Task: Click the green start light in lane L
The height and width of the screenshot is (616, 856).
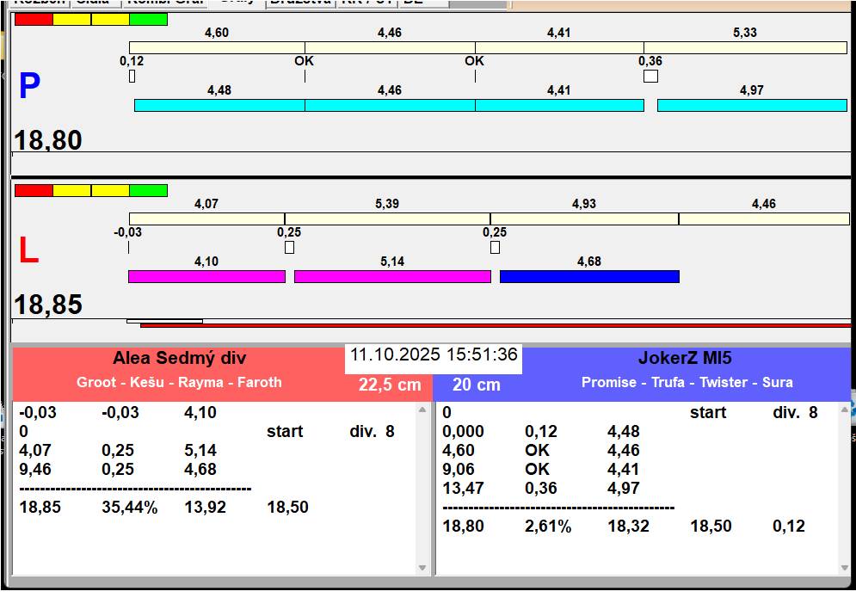Action: coord(148,190)
